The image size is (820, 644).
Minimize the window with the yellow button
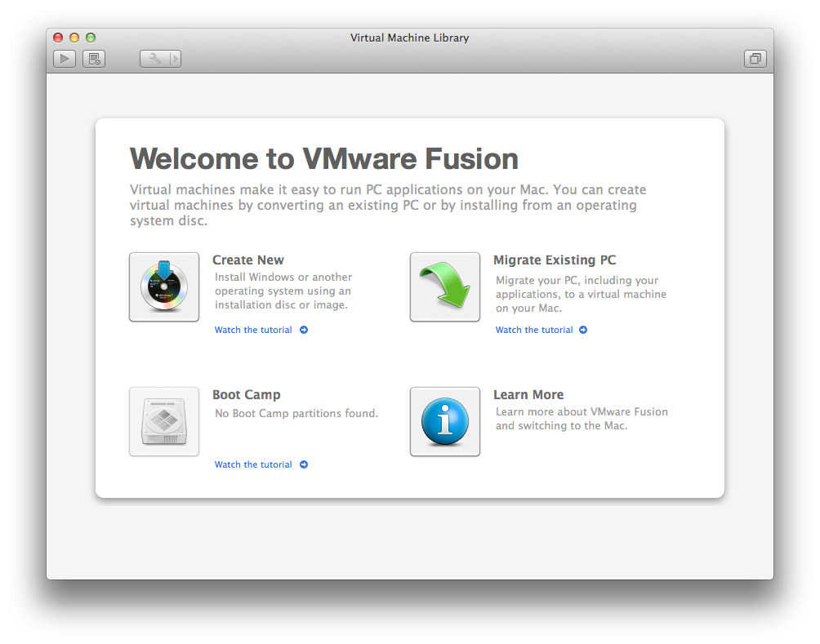74,38
